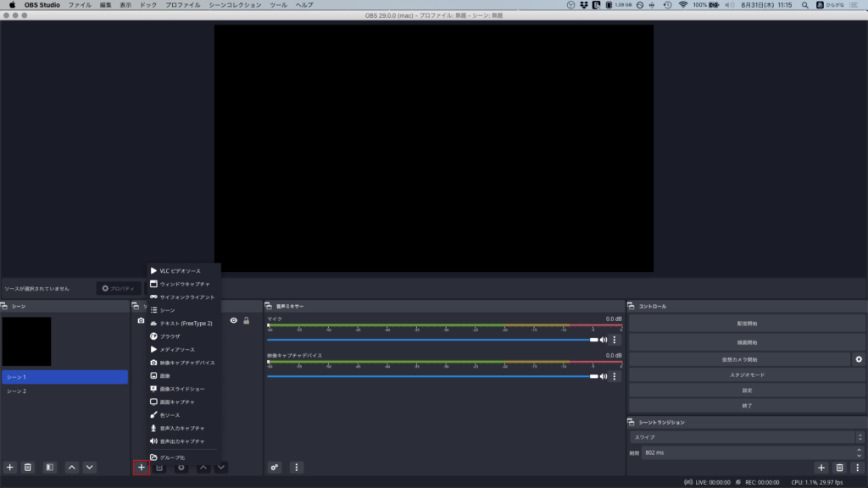Viewport: 868px width, 488px height.
Task: Open scene filters icon in scene panel
Action: (x=49, y=467)
